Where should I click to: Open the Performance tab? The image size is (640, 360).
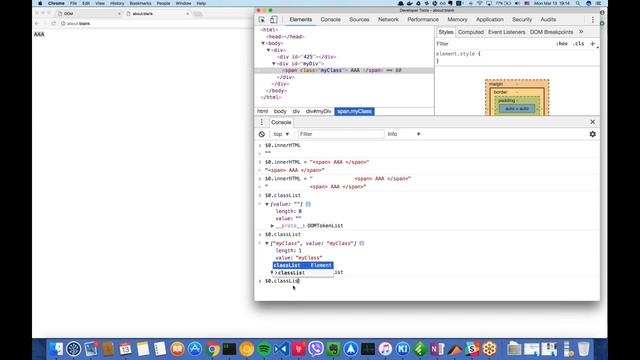point(423,20)
